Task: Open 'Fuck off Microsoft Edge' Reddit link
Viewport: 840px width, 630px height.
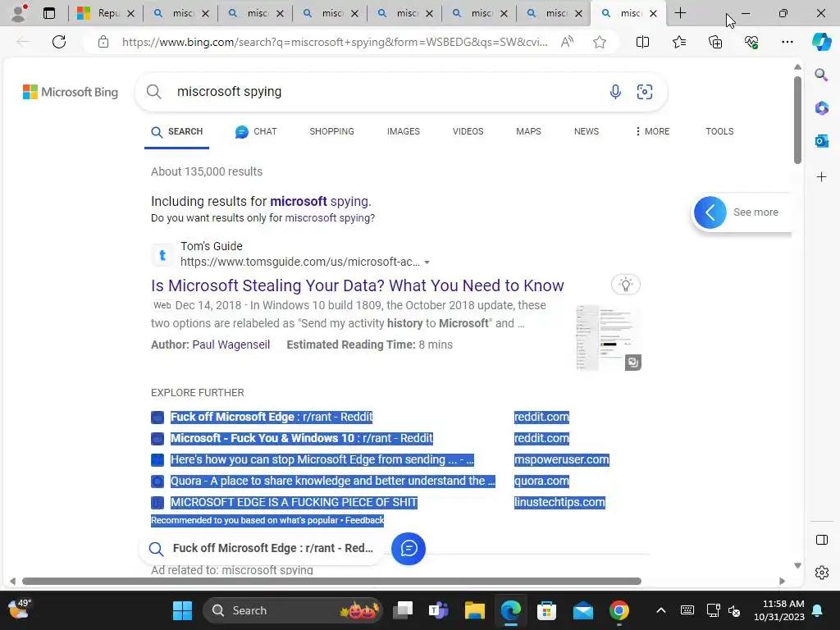Action: 271,417
